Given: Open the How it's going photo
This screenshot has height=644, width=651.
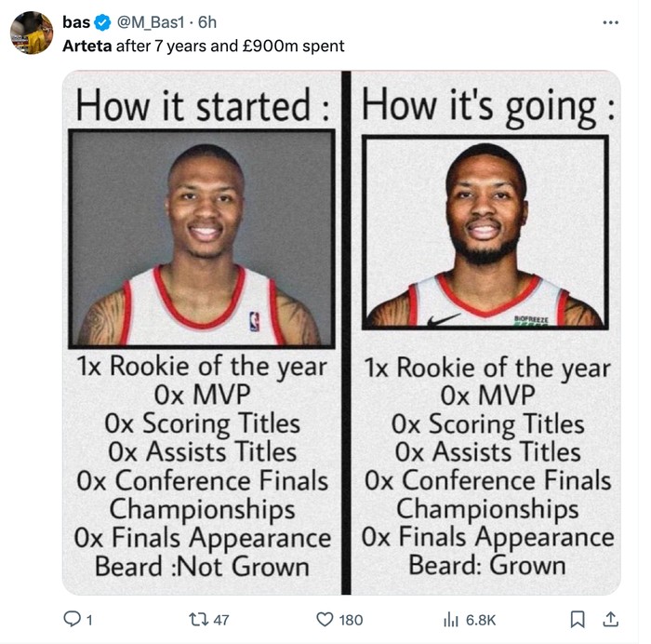Looking at the screenshot, I should pyautogui.click(x=485, y=233).
